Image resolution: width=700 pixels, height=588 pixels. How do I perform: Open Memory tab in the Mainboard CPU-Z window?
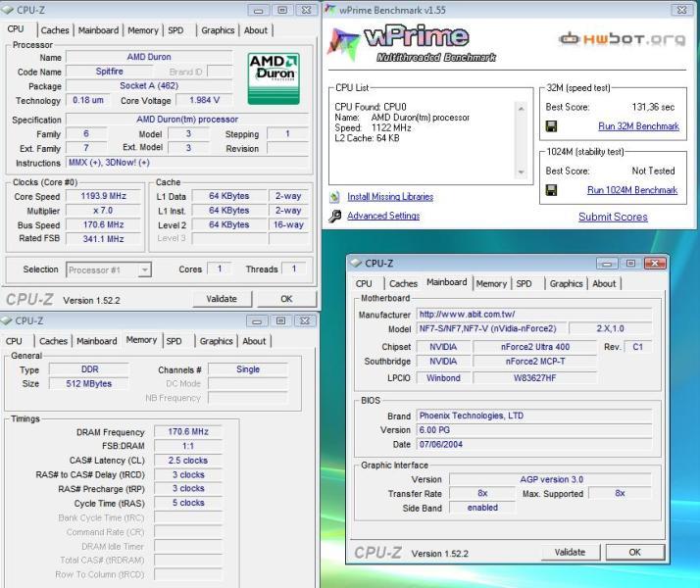click(491, 284)
